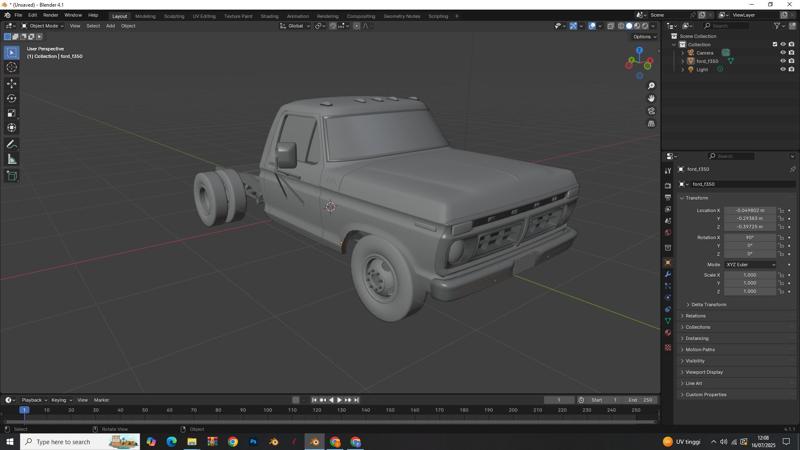Select the Measure tool

point(11,160)
